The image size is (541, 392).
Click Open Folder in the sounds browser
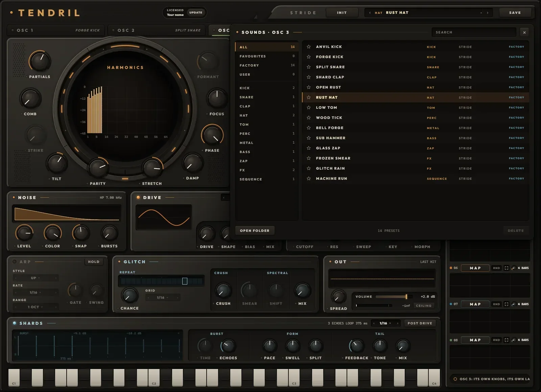255,230
